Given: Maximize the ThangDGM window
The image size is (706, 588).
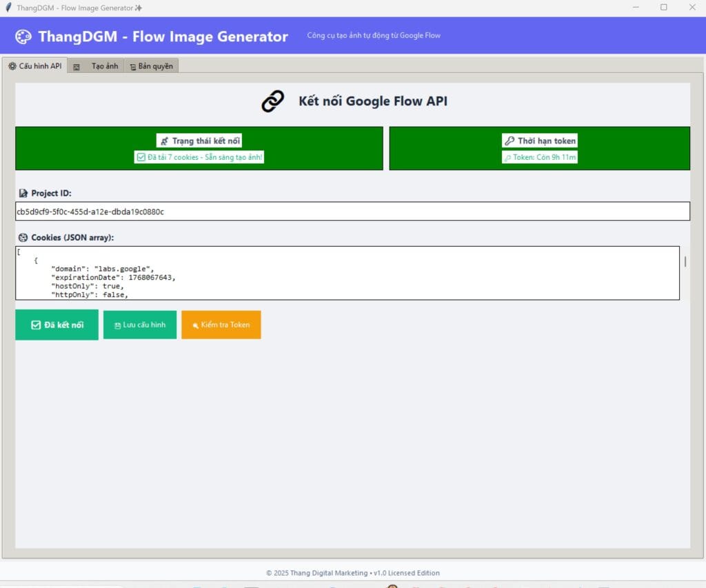Looking at the screenshot, I should [x=664, y=7].
